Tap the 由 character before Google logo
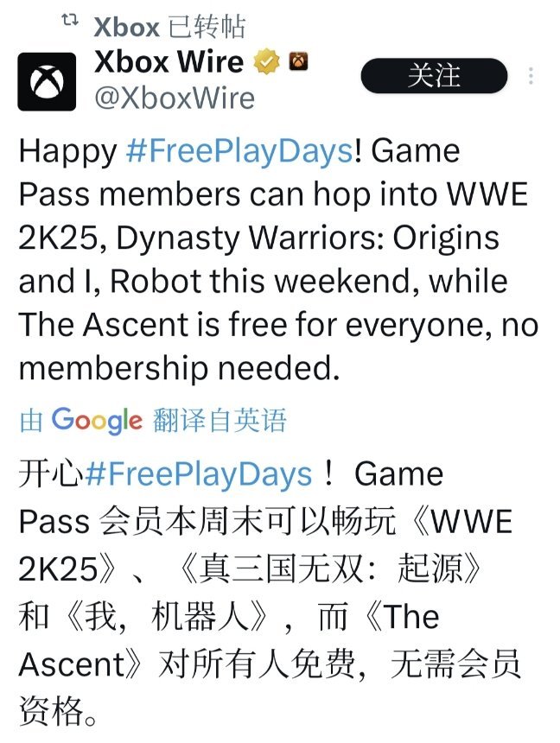Screen dimensions: 560x743 (x=31, y=421)
